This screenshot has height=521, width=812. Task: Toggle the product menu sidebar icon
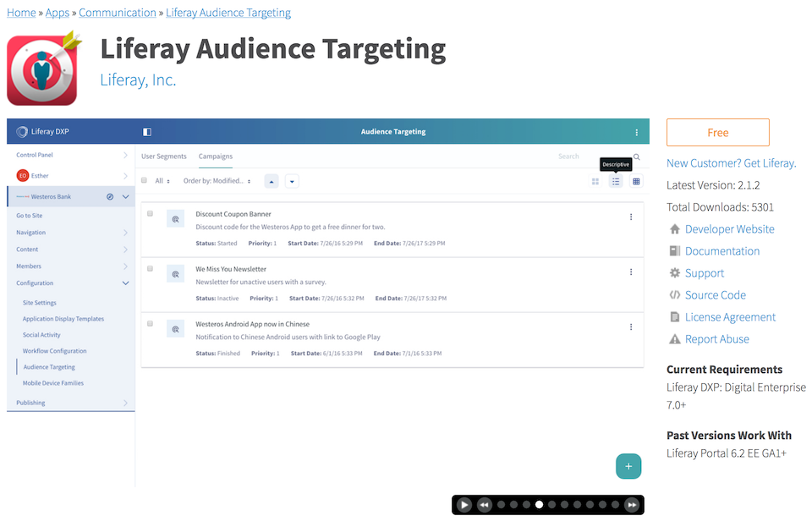147,132
